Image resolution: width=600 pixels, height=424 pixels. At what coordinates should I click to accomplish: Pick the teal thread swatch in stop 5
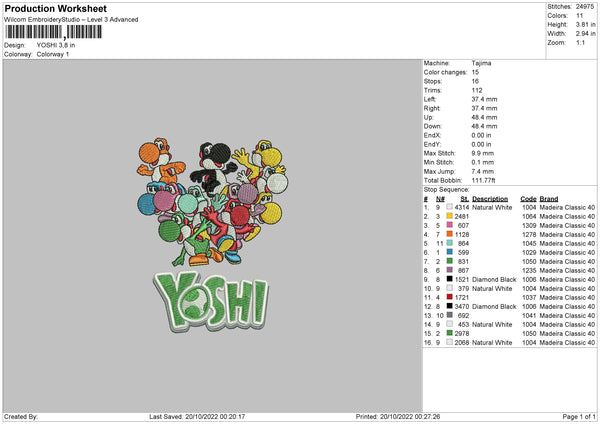tap(450, 243)
